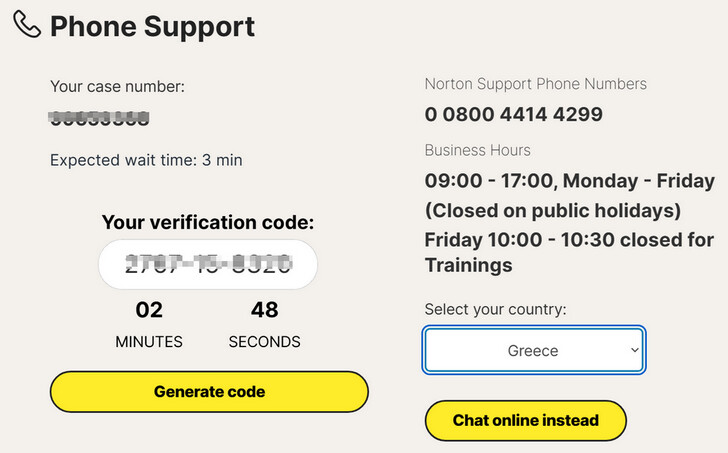Click the Phone Support heading
The height and width of the screenshot is (453, 728).
tap(152, 26)
